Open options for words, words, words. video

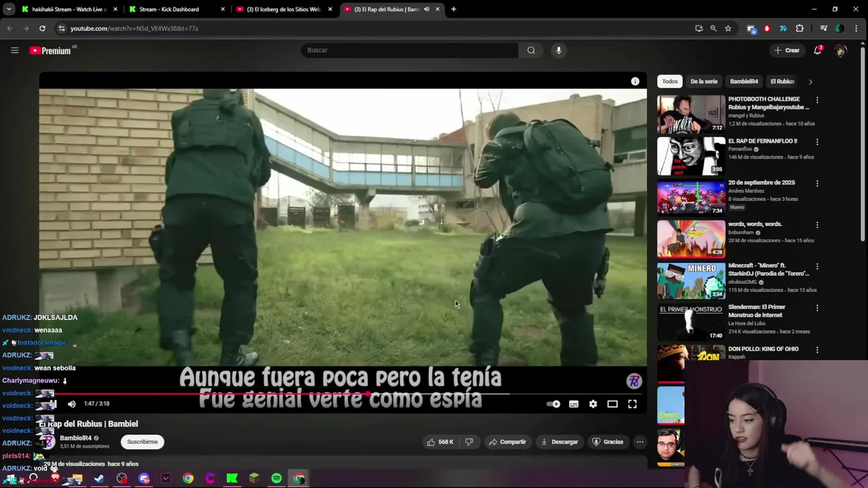click(x=817, y=225)
